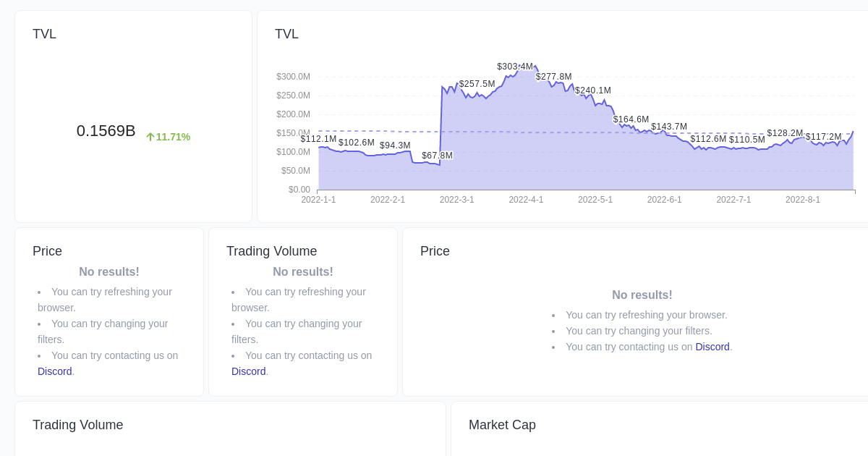The width and height of the screenshot is (868, 456).
Task: Click the Trading Volume heading at the bottom left
Action: [x=77, y=425]
